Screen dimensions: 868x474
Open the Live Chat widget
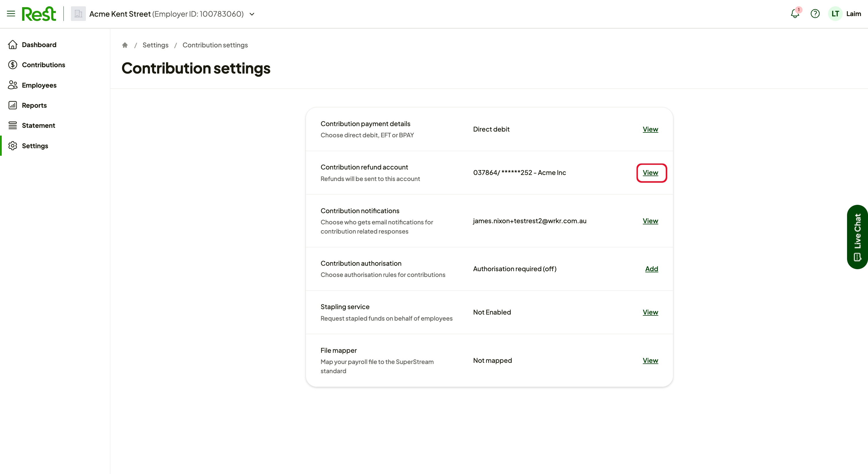click(857, 237)
